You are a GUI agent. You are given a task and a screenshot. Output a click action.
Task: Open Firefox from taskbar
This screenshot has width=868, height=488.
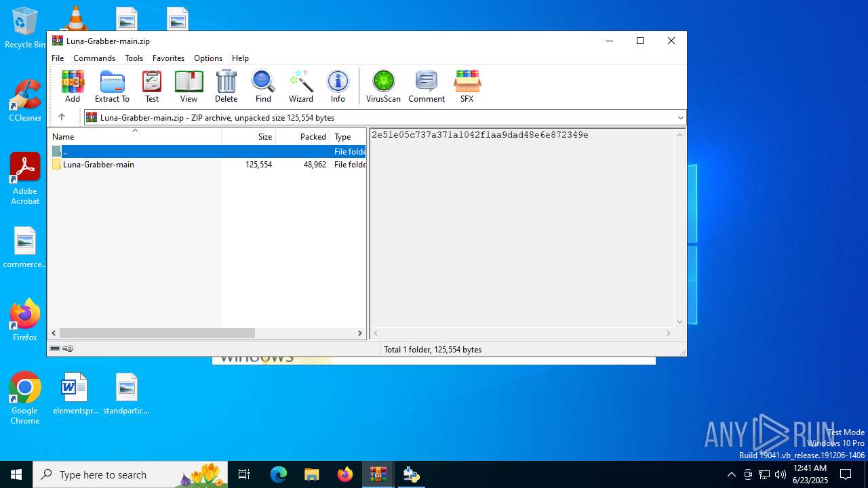point(345,474)
